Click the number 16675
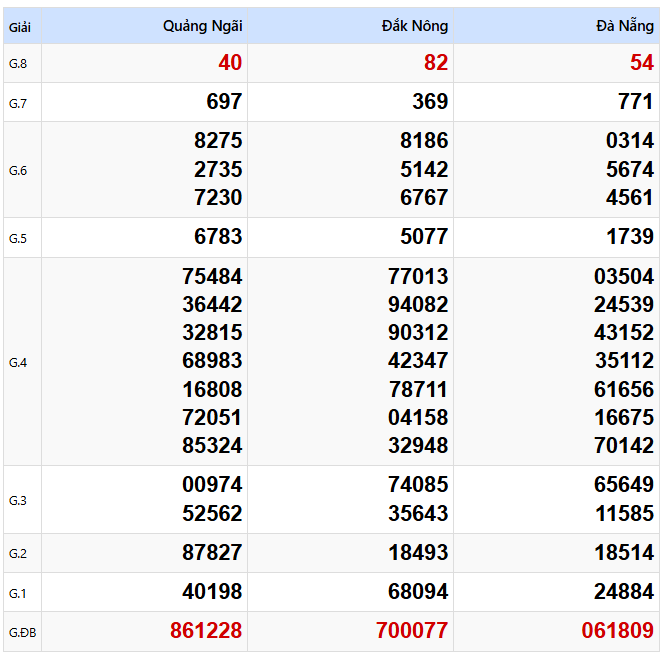Image resolution: width=665 pixels, height=661 pixels. (x=624, y=418)
